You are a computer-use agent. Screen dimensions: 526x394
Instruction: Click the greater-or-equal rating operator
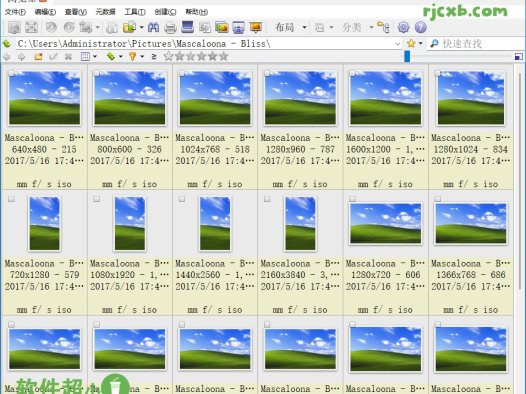pos(154,56)
